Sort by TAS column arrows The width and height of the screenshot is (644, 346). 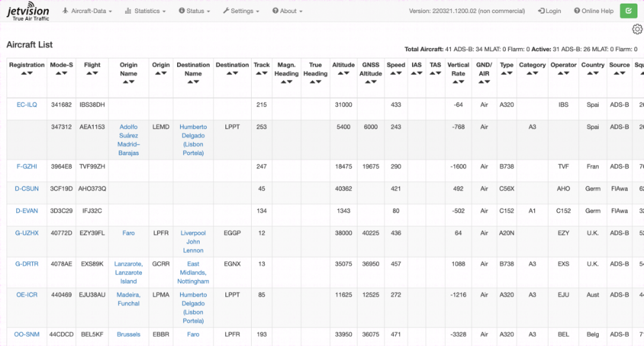click(435, 73)
